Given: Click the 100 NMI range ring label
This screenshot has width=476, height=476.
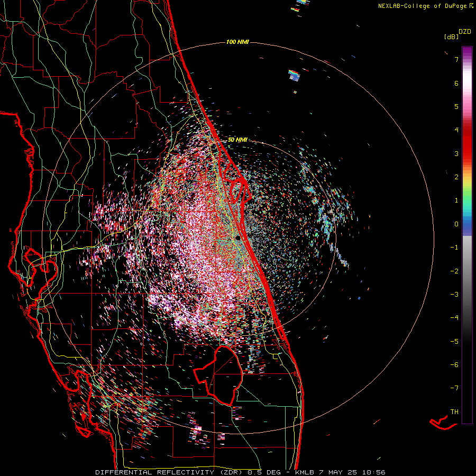Looking at the screenshot, I should (237, 42).
